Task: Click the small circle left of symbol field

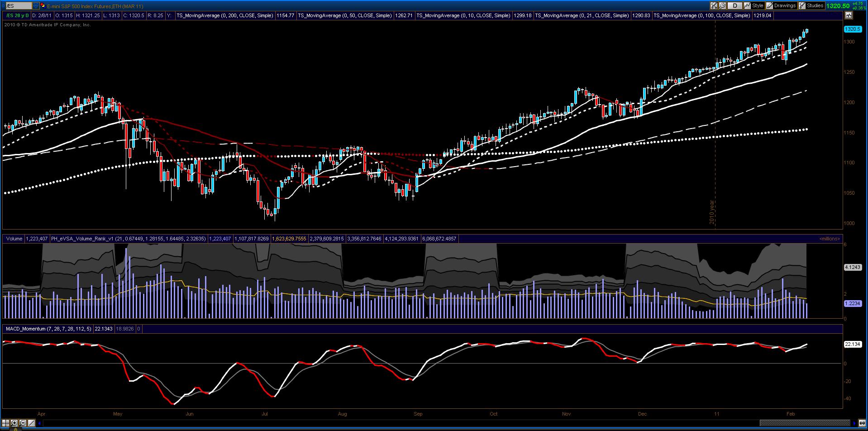Action: pos(3,6)
